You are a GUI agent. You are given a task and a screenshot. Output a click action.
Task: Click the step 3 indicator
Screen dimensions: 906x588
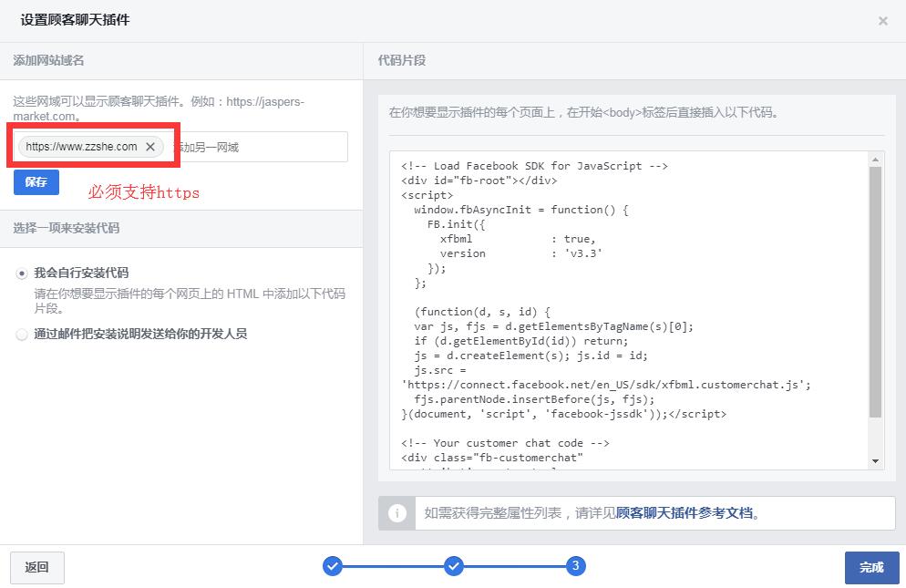(575, 566)
